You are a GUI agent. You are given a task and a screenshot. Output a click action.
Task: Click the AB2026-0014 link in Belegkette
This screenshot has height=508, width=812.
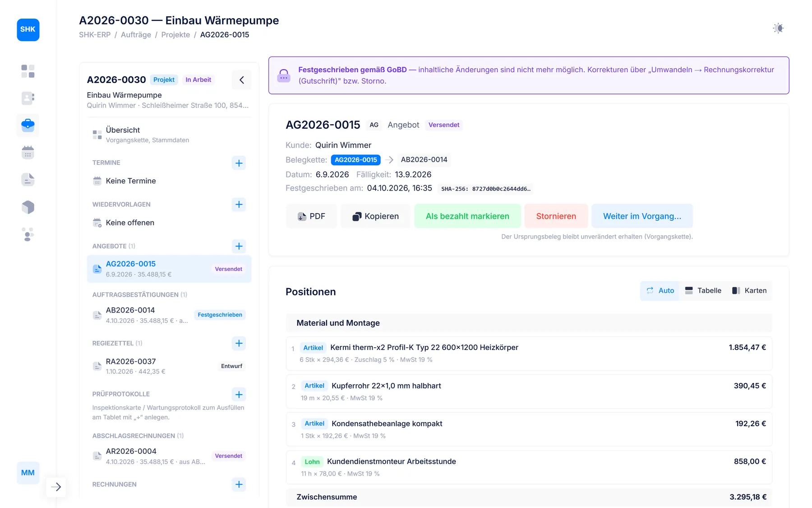[x=424, y=160]
